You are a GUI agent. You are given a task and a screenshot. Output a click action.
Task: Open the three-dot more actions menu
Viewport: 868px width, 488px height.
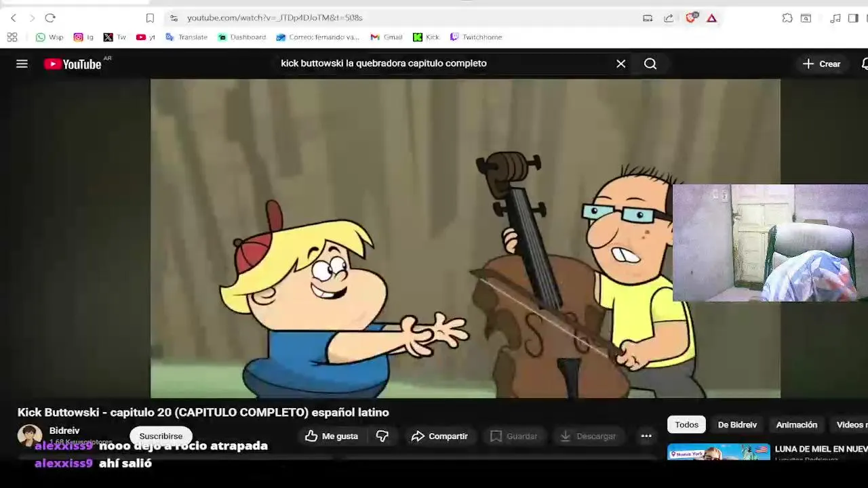[x=646, y=436]
